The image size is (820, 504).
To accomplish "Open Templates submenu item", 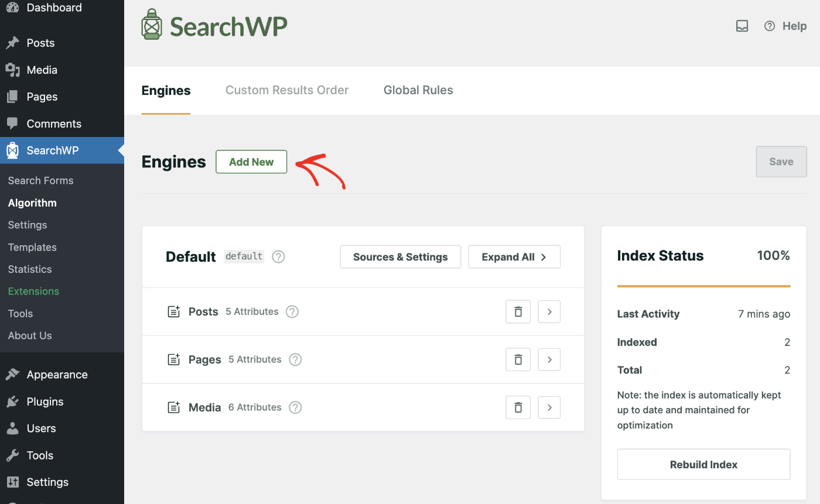I will [x=32, y=247].
